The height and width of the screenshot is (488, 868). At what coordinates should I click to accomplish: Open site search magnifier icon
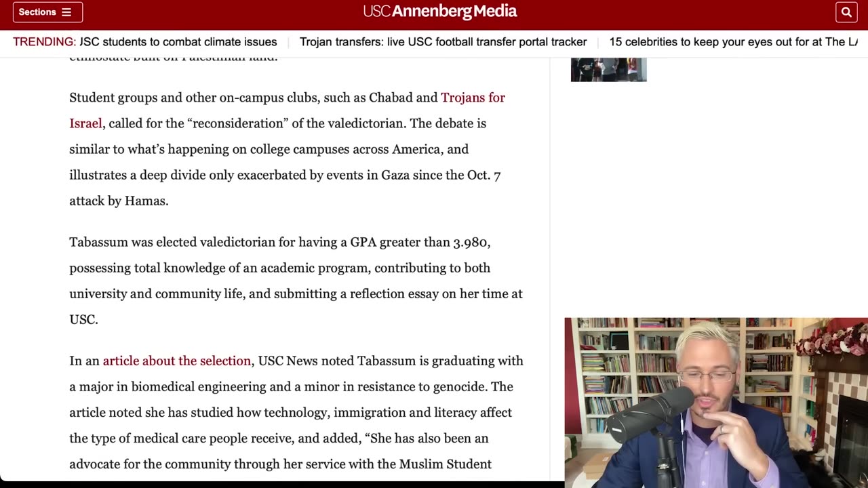tap(846, 12)
